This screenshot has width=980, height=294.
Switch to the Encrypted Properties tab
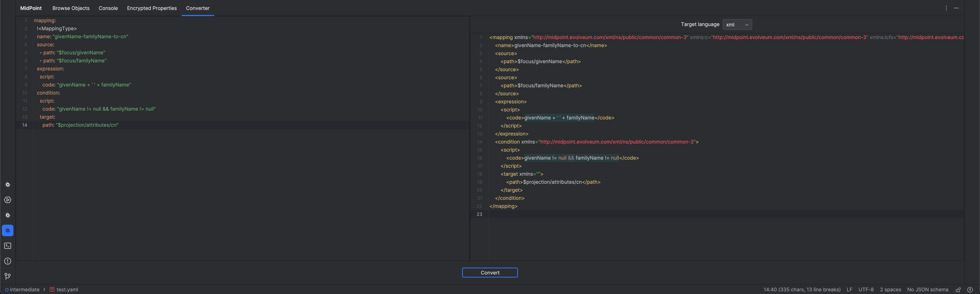(152, 8)
